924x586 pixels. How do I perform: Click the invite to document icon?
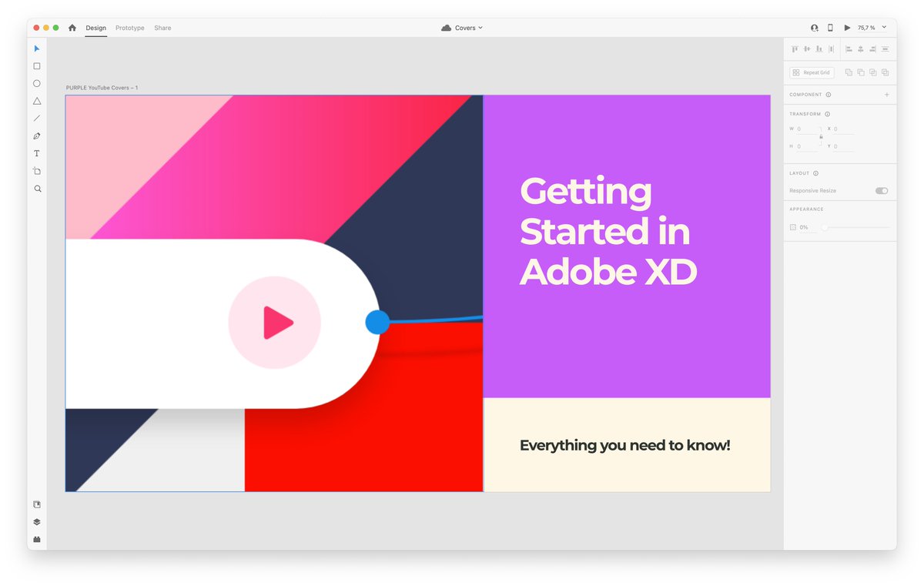click(814, 28)
